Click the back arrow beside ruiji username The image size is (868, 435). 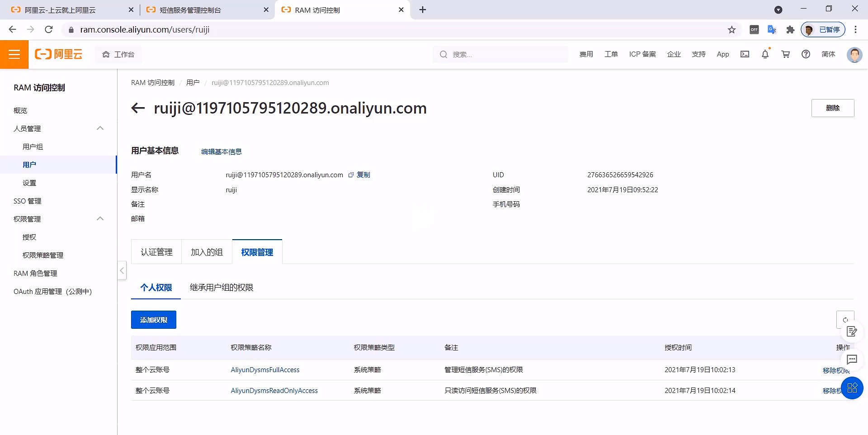click(138, 108)
